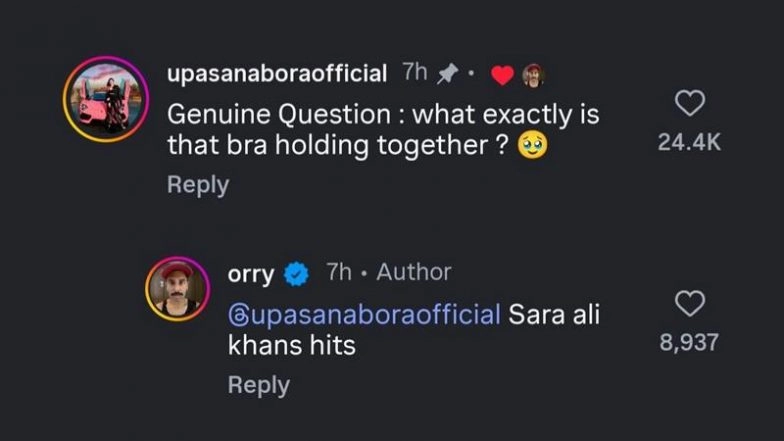View the 8,937 likes count
784x441 pixels.
click(x=689, y=343)
